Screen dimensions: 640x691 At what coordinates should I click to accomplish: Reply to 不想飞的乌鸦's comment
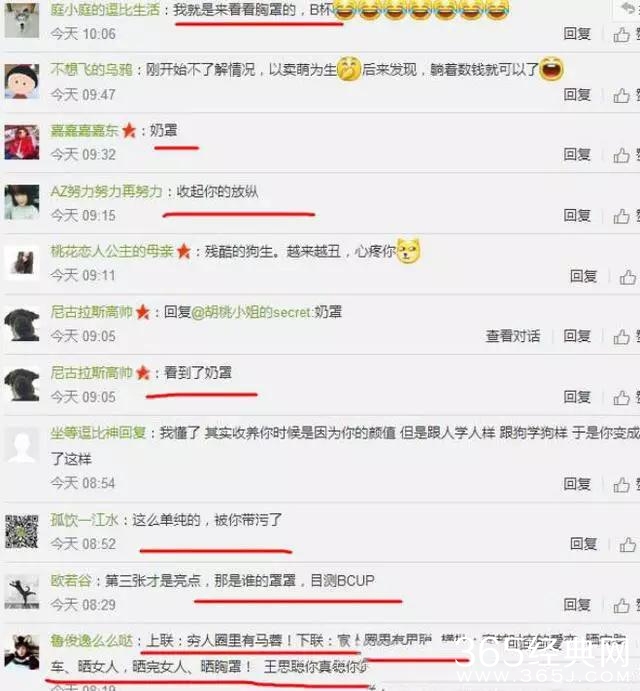point(577,95)
